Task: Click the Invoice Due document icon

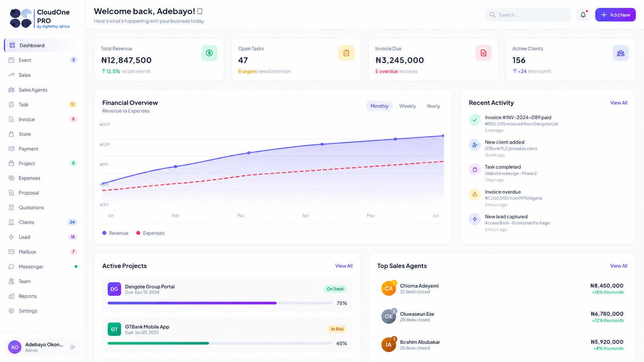Action: coord(483,53)
